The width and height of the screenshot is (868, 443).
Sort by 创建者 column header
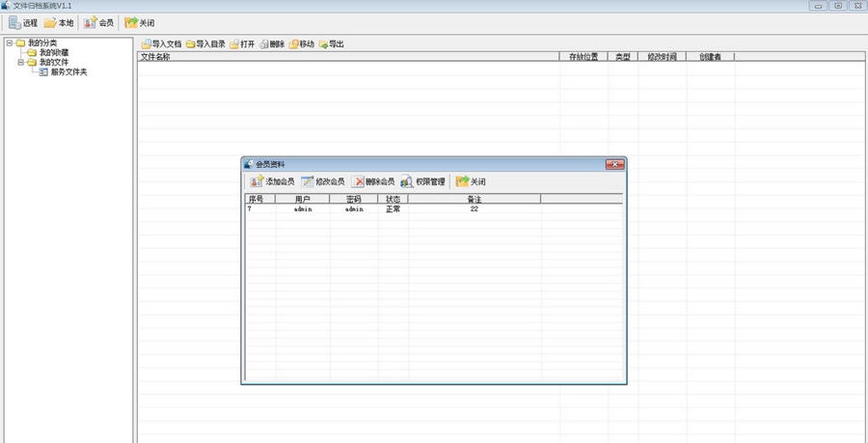pyautogui.click(x=710, y=57)
